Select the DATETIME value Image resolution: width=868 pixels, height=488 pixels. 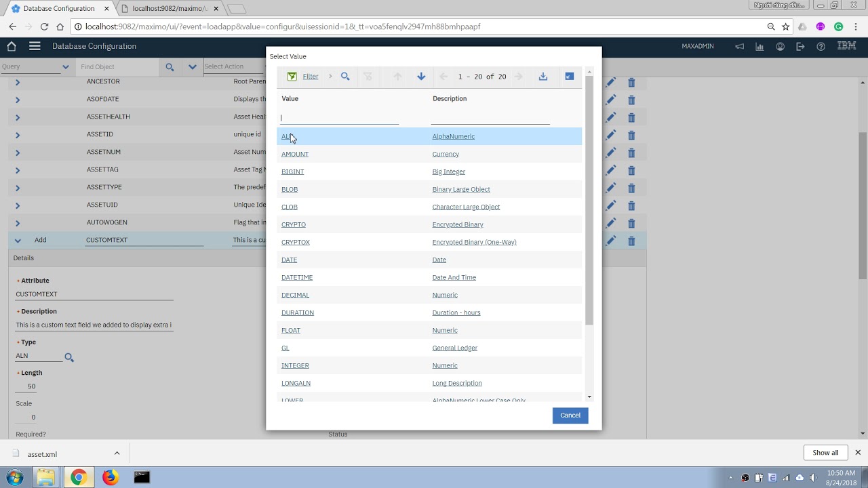(297, 277)
